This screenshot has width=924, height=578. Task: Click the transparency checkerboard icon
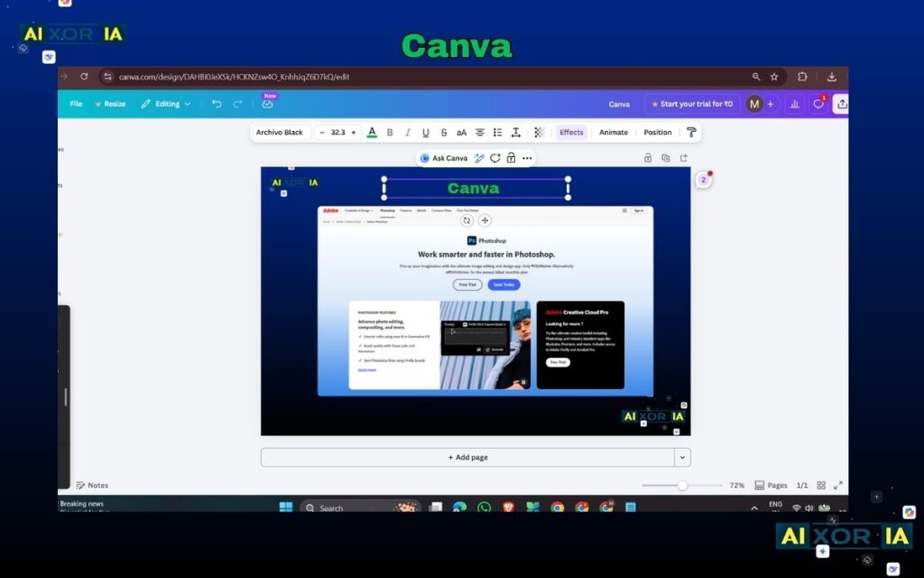point(539,132)
